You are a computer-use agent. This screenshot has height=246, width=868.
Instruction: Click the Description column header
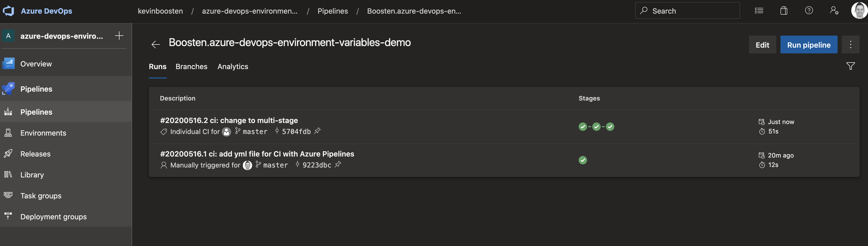click(178, 98)
